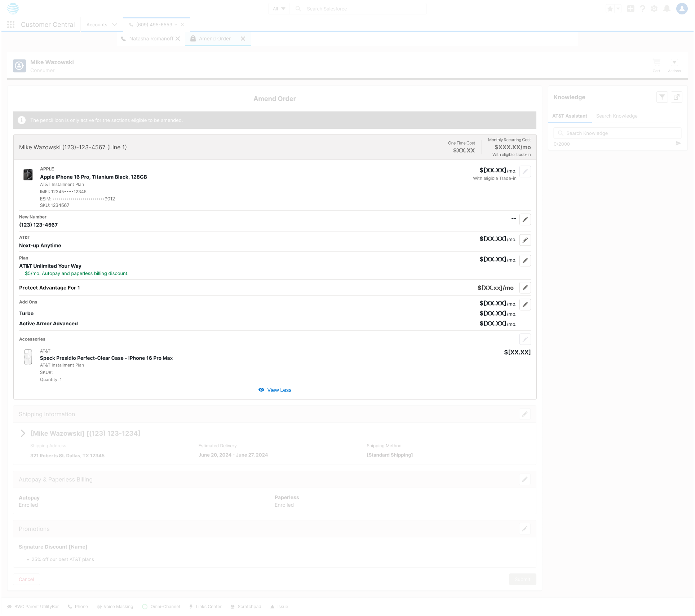Open the (609) 495-6553 tab dropdown
Image resolution: width=695 pixels, height=616 pixels.
tap(176, 25)
